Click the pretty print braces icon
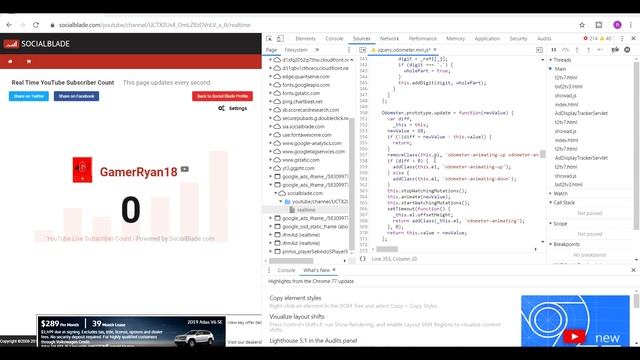640x360 pixels. 362,259
